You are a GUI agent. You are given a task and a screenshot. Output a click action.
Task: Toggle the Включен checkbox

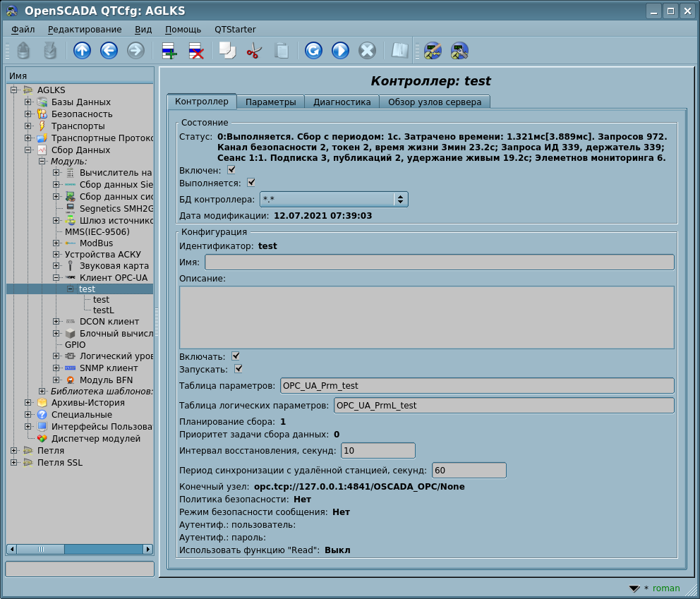tap(231, 170)
